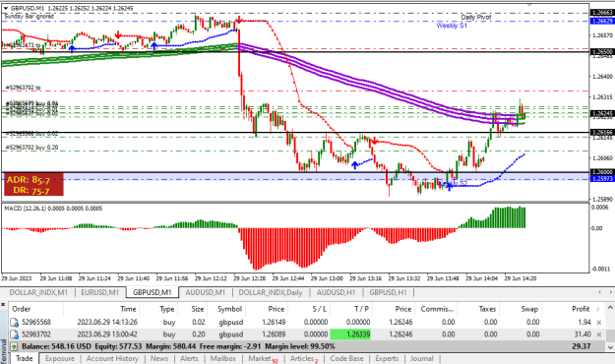
Task: Open the Exposure terminal tab
Action: [60, 358]
